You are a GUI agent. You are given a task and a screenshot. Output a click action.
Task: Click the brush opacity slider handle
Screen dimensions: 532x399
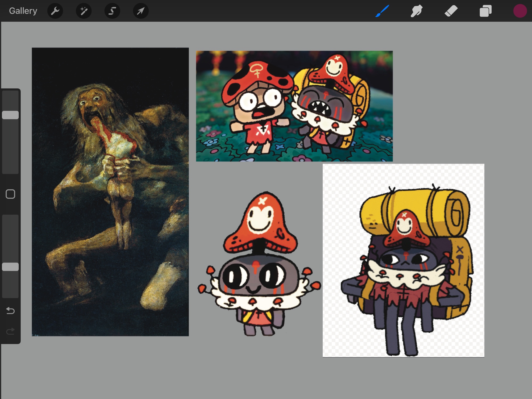(10, 267)
